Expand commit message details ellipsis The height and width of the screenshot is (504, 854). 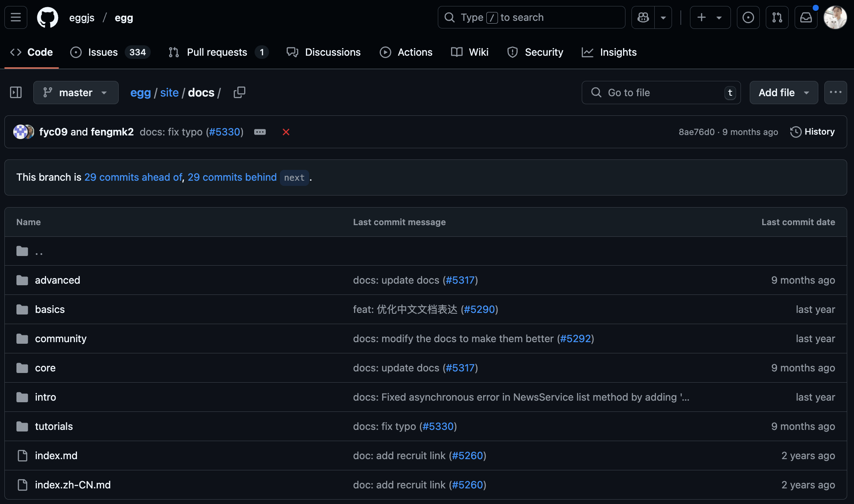260,132
